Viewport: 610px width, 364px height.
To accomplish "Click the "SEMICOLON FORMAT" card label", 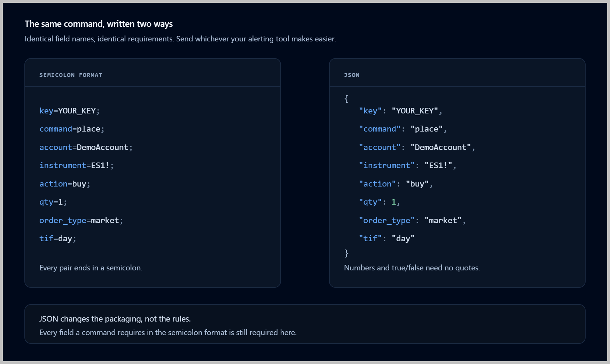I will 71,75.
